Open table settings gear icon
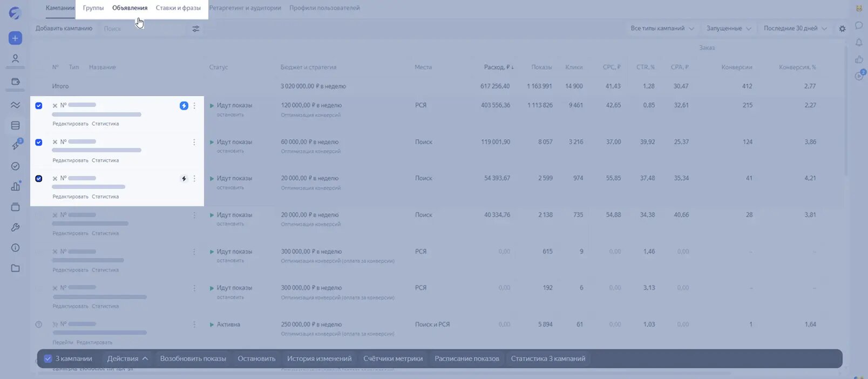This screenshot has height=379, width=868. tap(842, 29)
